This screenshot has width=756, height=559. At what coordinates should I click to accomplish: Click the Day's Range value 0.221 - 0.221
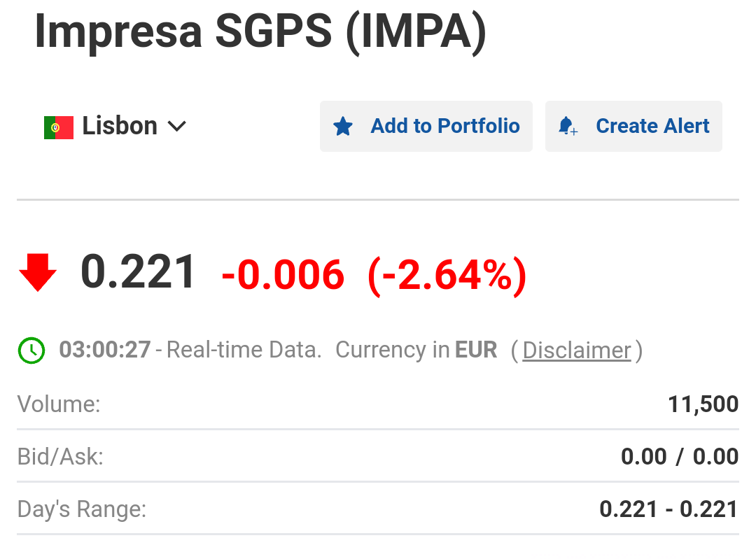click(668, 509)
